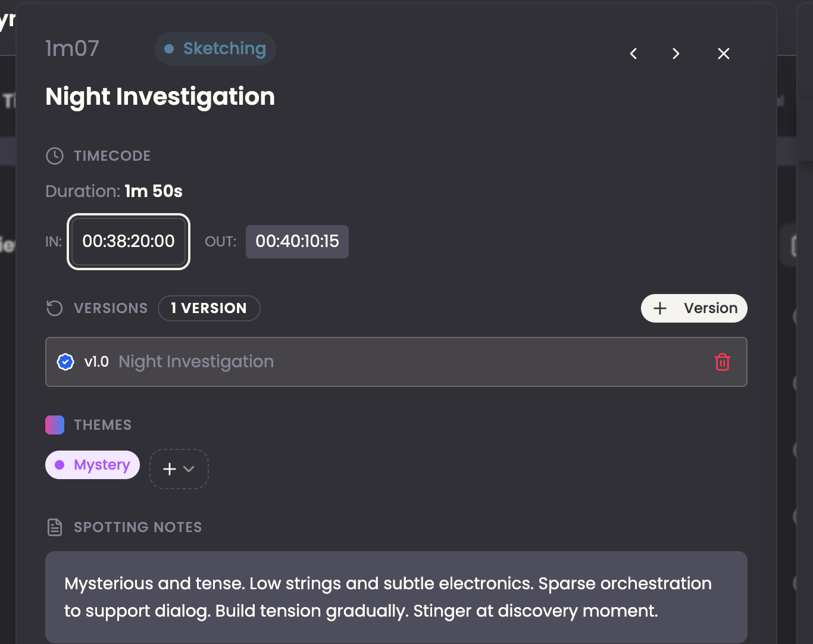Edit the spotting notes text box
Viewport: 813px width, 644px height.
click(396, 597)
